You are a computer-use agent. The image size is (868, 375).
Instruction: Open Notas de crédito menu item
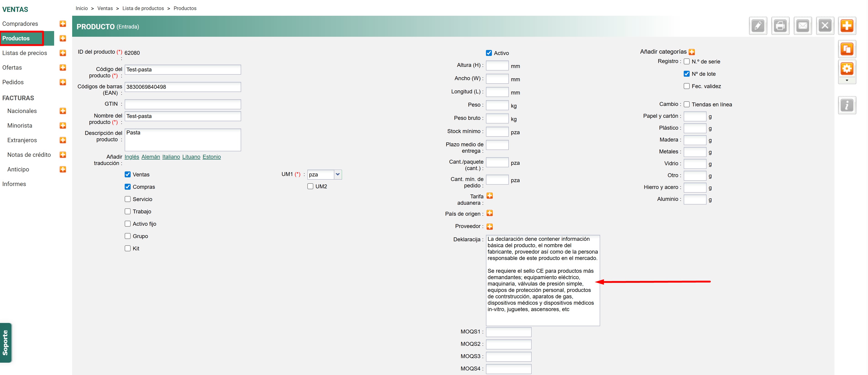pos(29,155)
